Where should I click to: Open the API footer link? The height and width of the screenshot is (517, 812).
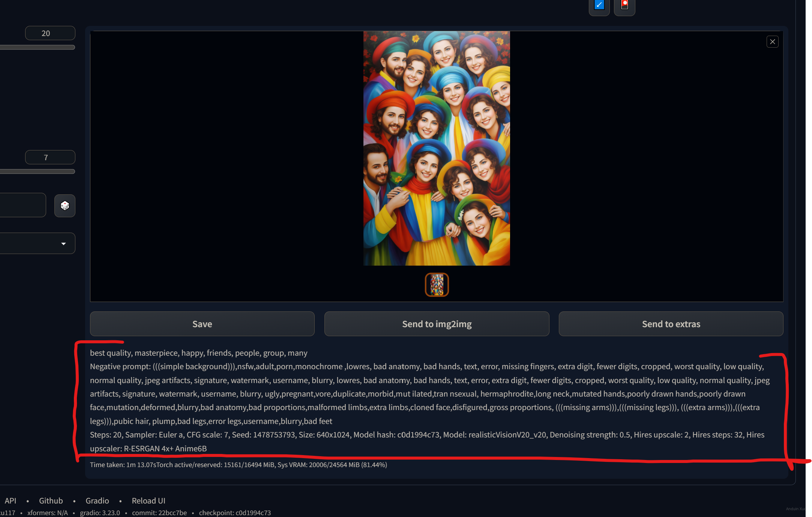(x=10, y=501)
